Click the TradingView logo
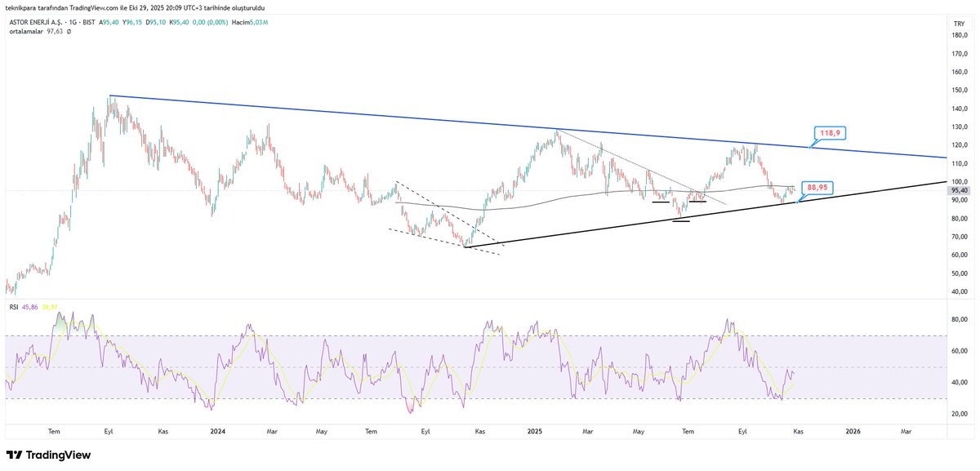 pyautogui.click(x=49, y=455)
